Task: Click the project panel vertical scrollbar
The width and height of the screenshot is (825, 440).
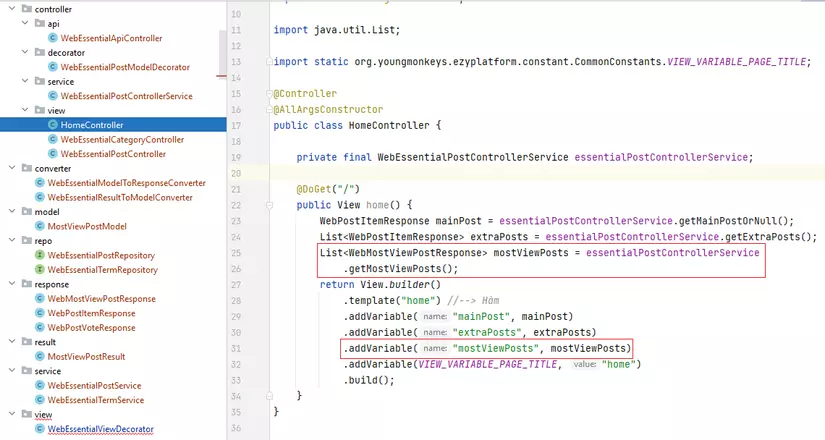Action: [x=222, y=50]
